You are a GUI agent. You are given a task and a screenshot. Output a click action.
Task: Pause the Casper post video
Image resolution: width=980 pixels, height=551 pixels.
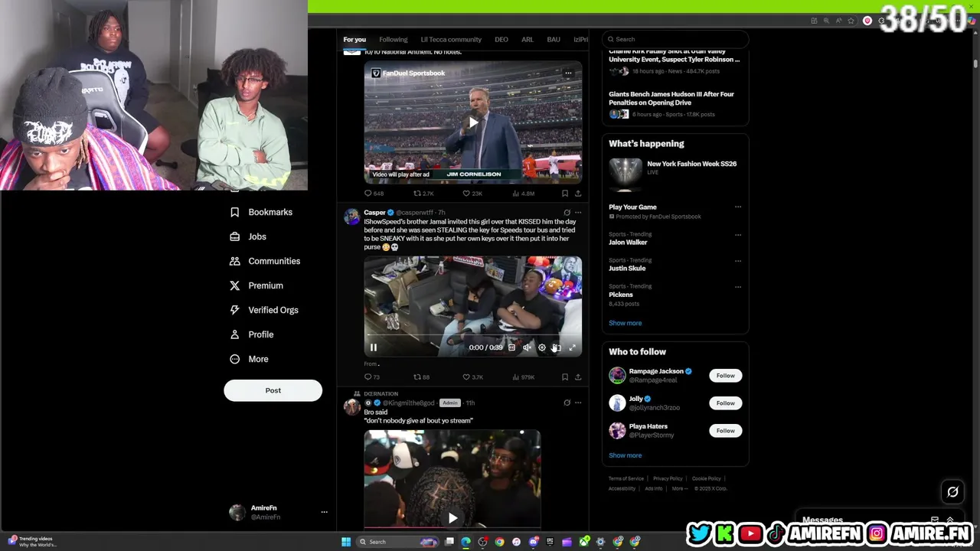pos(374,347)
